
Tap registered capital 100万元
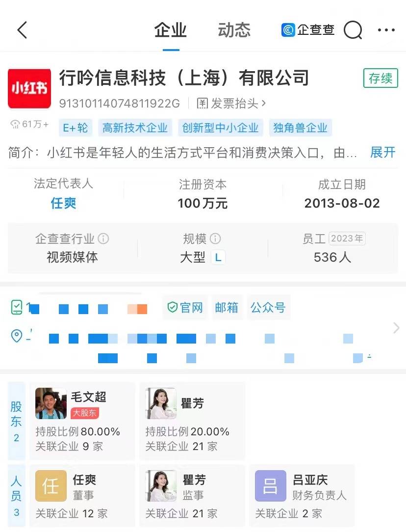pos(203,203)
